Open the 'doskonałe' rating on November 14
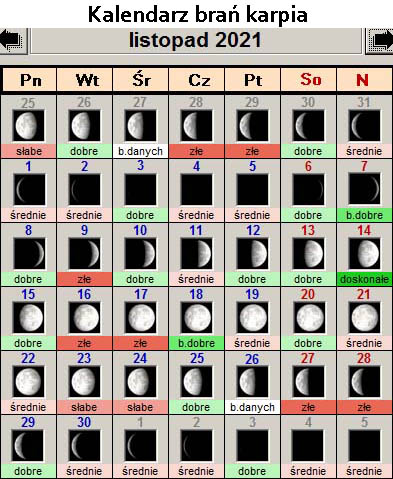This screenshot has width=393, height=479. click(x=364, y=279)
